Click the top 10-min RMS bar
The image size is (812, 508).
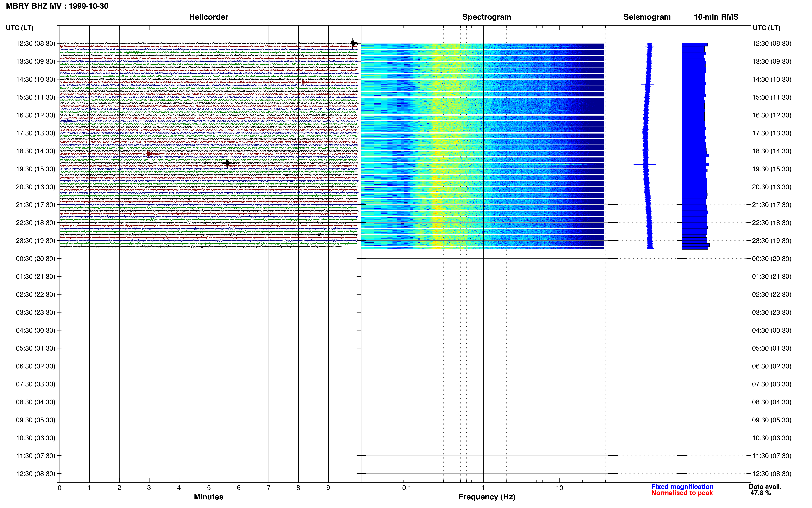point(695,45)
